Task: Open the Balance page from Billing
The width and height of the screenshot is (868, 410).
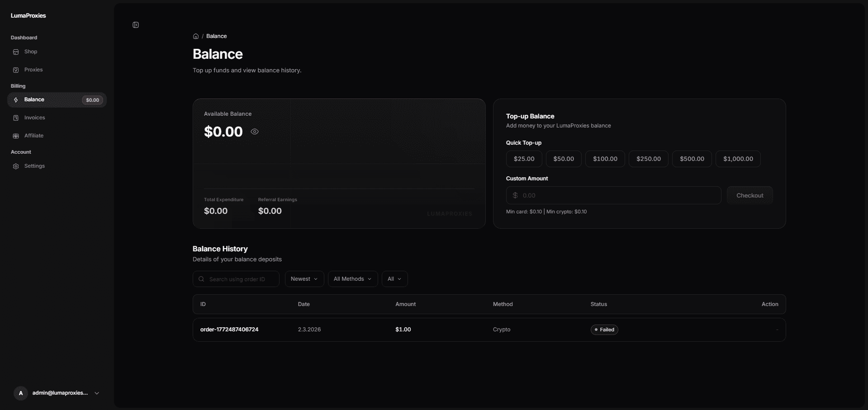Action: pyautogui.click(x=35, y=99)
